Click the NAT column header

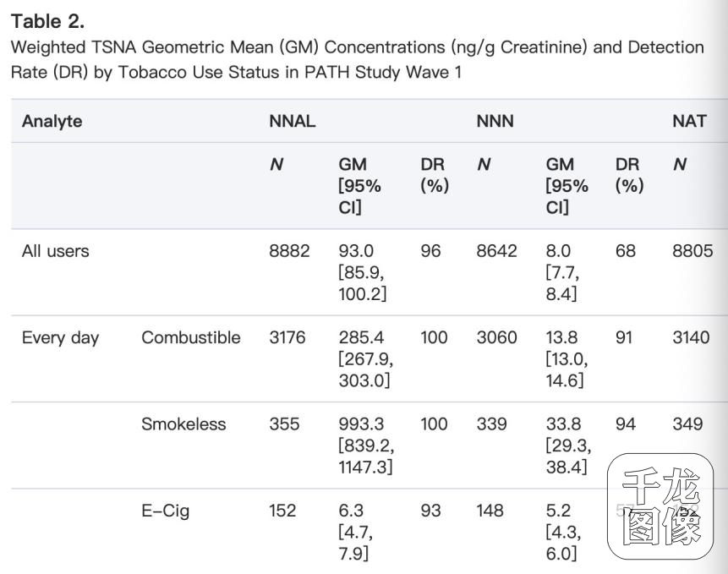(x=688, y=121)
